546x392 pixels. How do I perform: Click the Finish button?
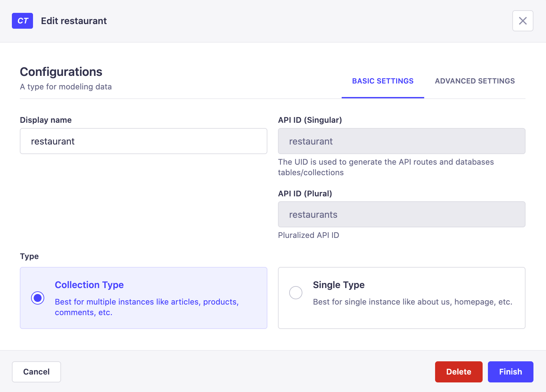(510, 372)
